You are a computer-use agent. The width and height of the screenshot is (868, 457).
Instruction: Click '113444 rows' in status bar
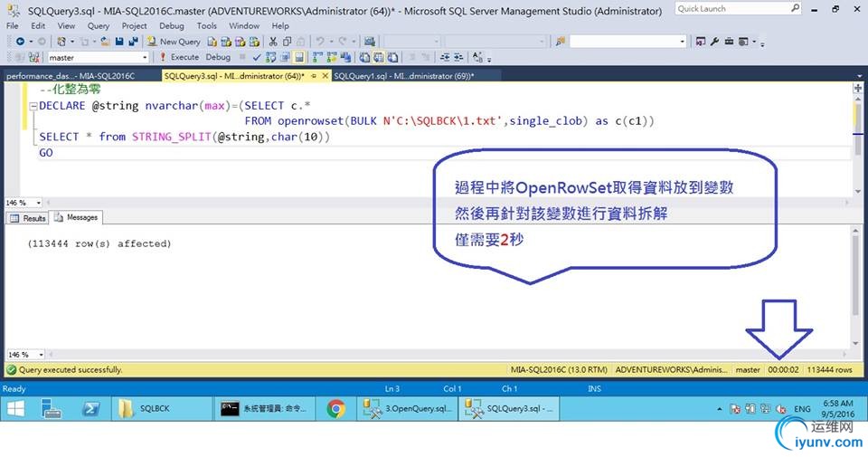click(x=829, y=369)
